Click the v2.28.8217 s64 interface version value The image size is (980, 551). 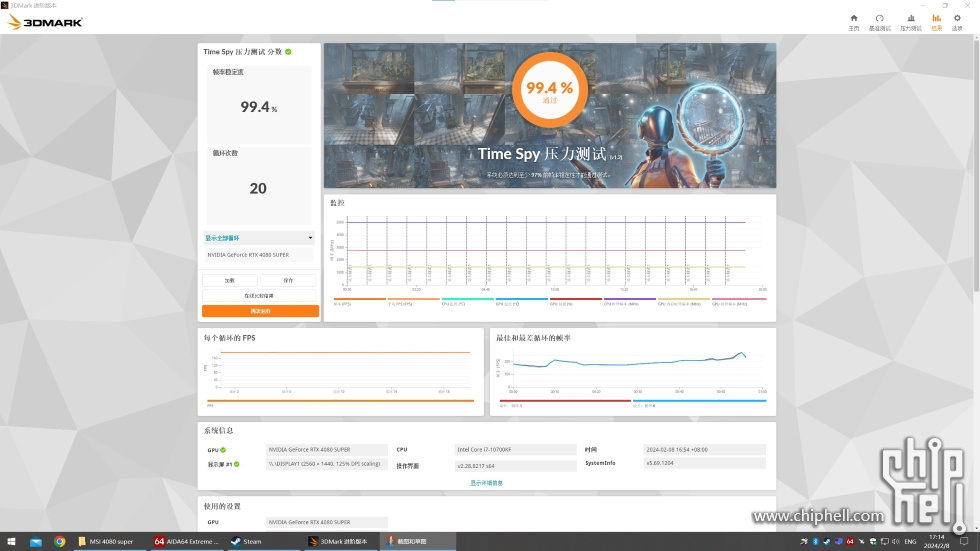516,466
